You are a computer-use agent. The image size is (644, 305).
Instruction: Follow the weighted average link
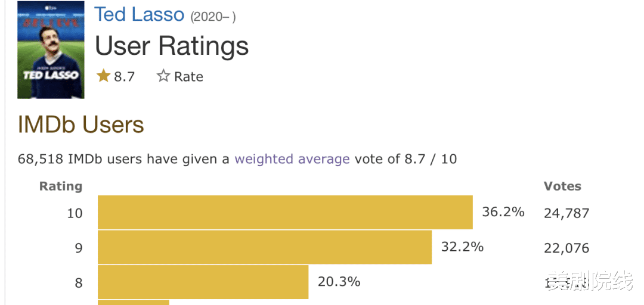tap(292, 159)
